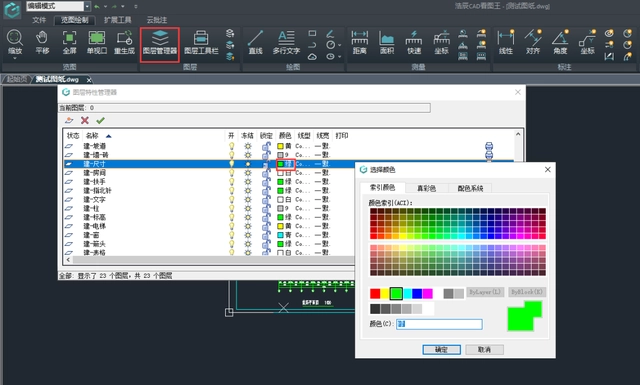Pick the magenta standard color swatch
Viewport: 640px width, 385px height.
click(427, 293)
